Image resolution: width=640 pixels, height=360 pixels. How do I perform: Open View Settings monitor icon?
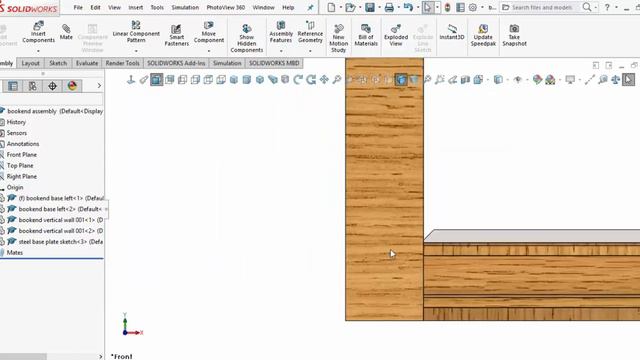coord(570,80)
